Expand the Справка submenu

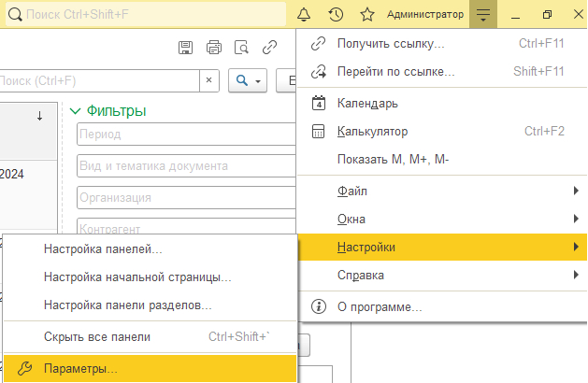pos(442,275)
